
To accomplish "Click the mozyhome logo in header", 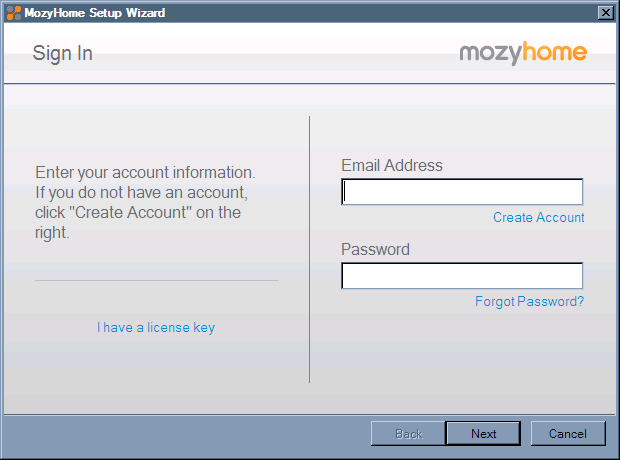I will coord(523,53).
